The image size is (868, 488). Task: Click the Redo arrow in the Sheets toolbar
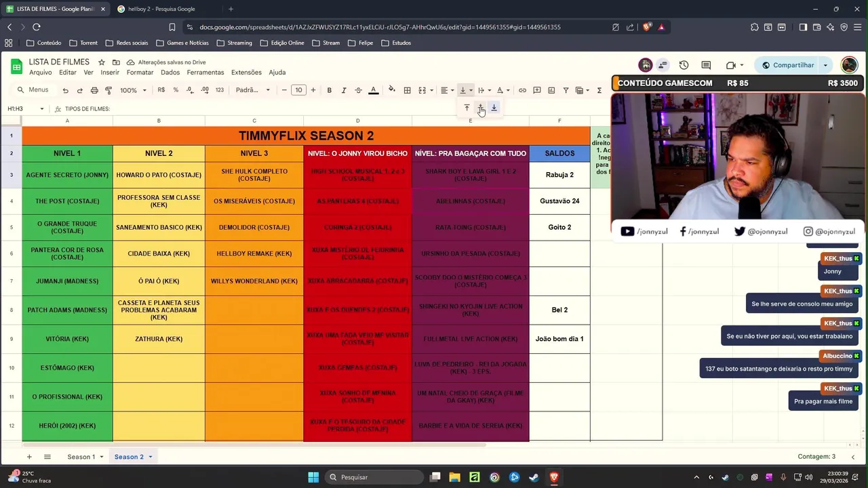pos(79,90)
